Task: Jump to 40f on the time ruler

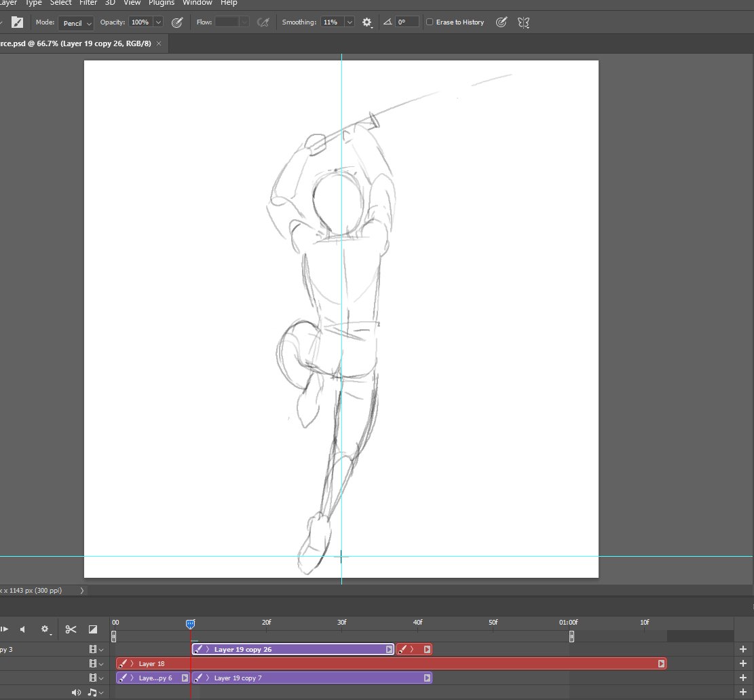Action: click(418, 622)
